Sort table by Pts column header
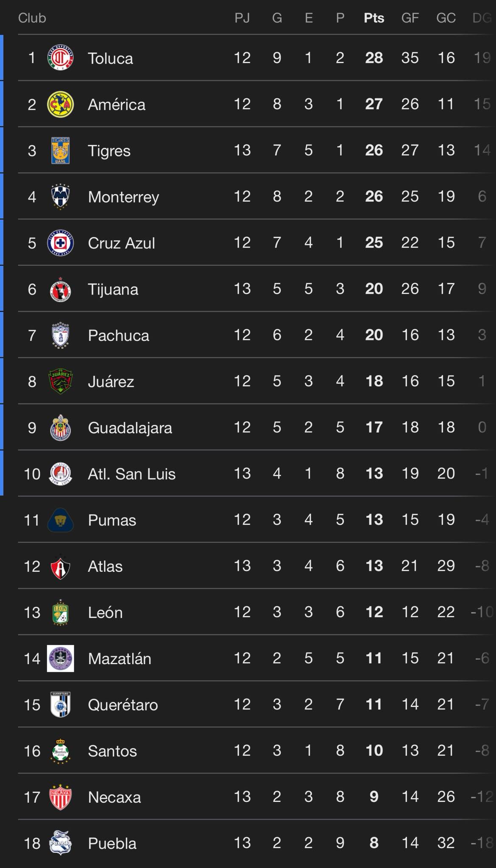This screenshot has width=496, height=868. [x=374, y=18]
